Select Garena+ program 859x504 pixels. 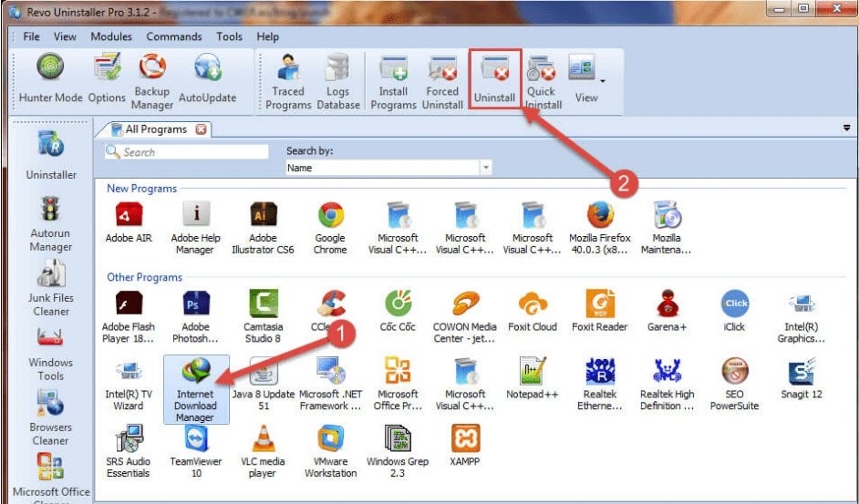click(667, 311)
